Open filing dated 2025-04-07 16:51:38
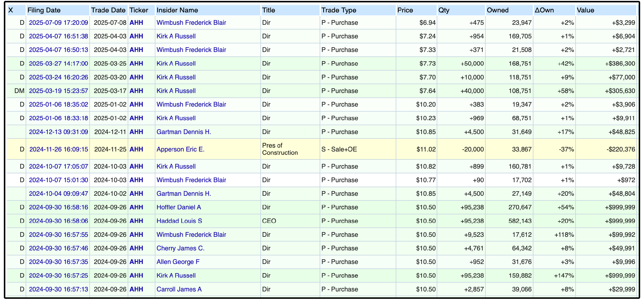The image size is (644, 300). point(58,36)
